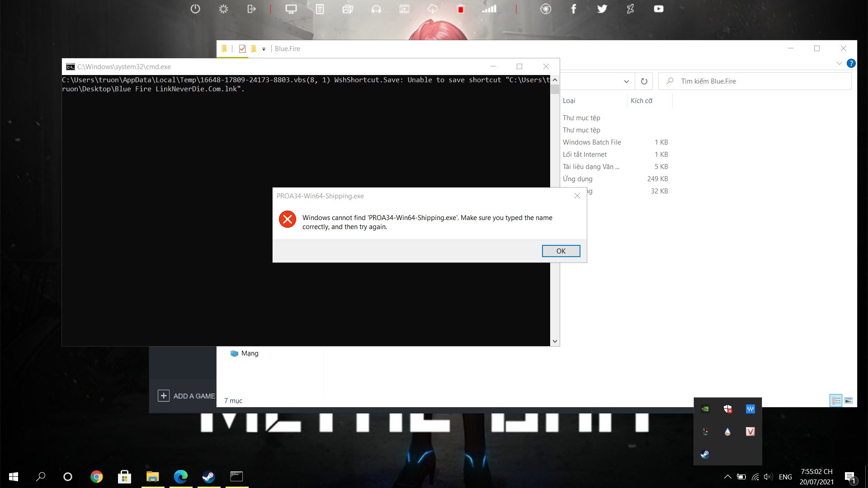The height and width of the screenshot is (488, 868).
Task: Expand the address bar history dropdown
Action: coord(626,81)
